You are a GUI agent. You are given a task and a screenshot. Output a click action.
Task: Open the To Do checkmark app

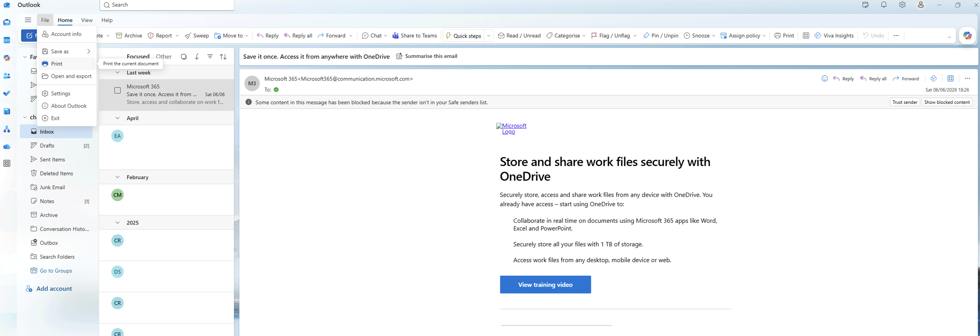pyautogui.click(x=7, y=93)
